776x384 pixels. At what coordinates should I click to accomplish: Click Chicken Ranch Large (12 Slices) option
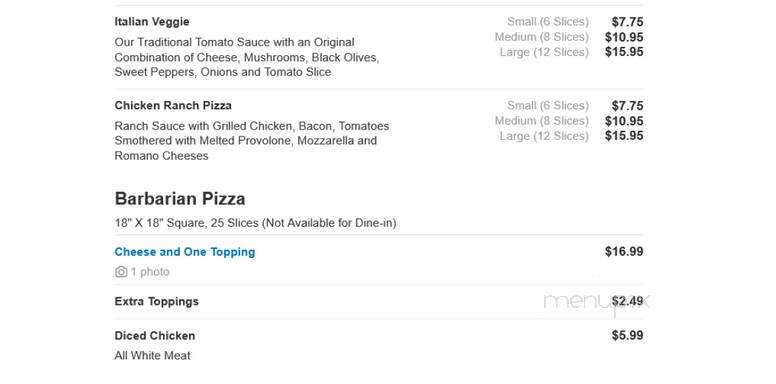pos(544,136)
